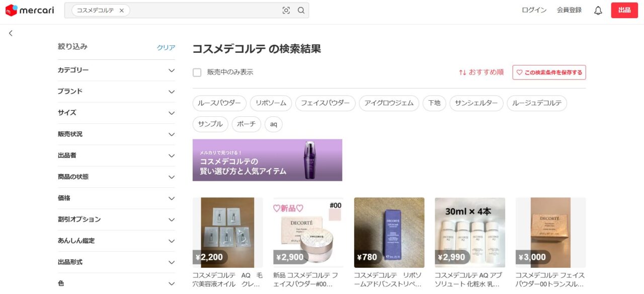
Task: Open the ¥2,900 face powder thumbnail
Action: [308, 233]
